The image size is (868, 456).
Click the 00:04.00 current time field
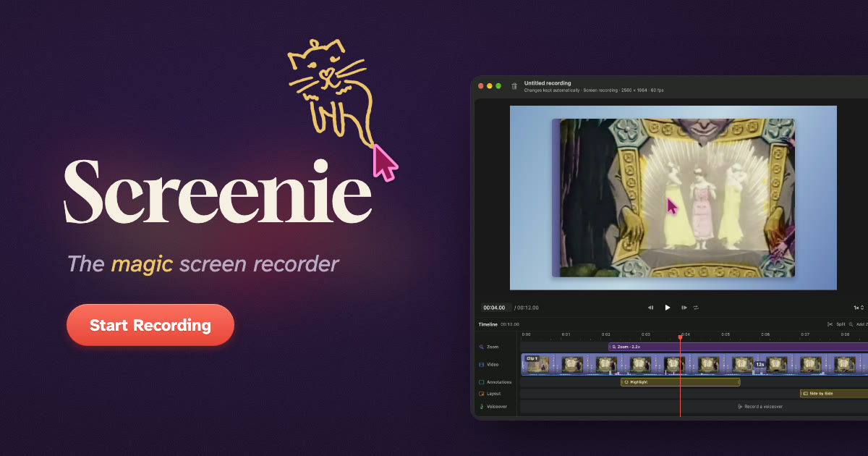tap(496, 308)
